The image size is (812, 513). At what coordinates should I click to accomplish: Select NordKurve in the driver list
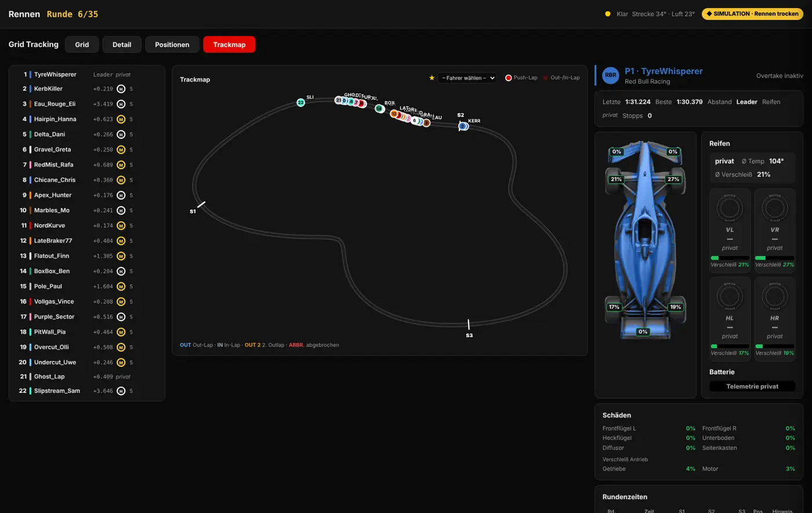[87, 225]
